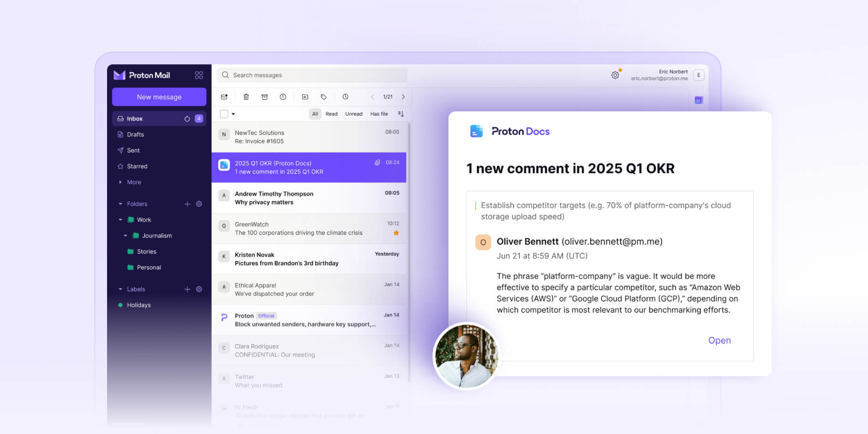Move the selected conversation to trash
The width and height of the screenshot is (868, 434).
pyautogui.click(x=246, y=96)
